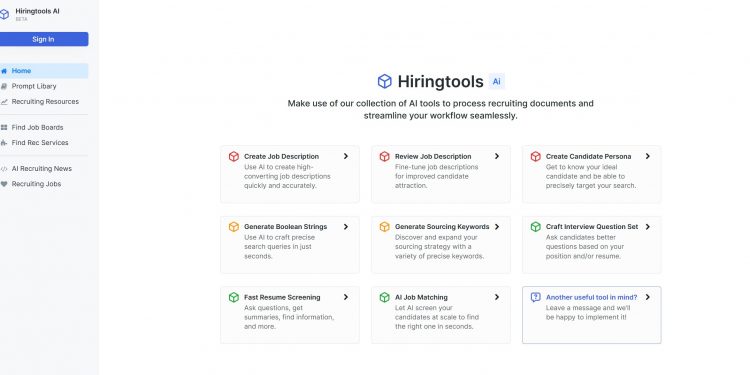Click the Generate Boolean Strings title
The image size is (750, 375).
coord(286,227)
